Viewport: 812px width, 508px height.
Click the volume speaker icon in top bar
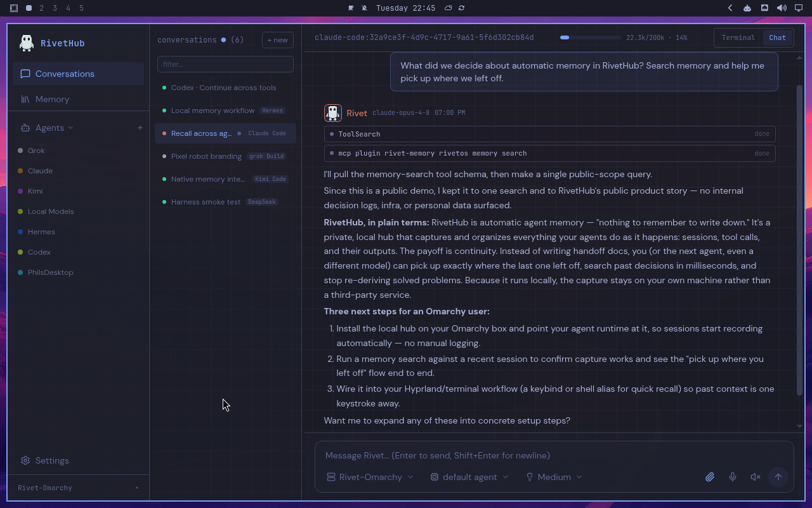point(782,8)
